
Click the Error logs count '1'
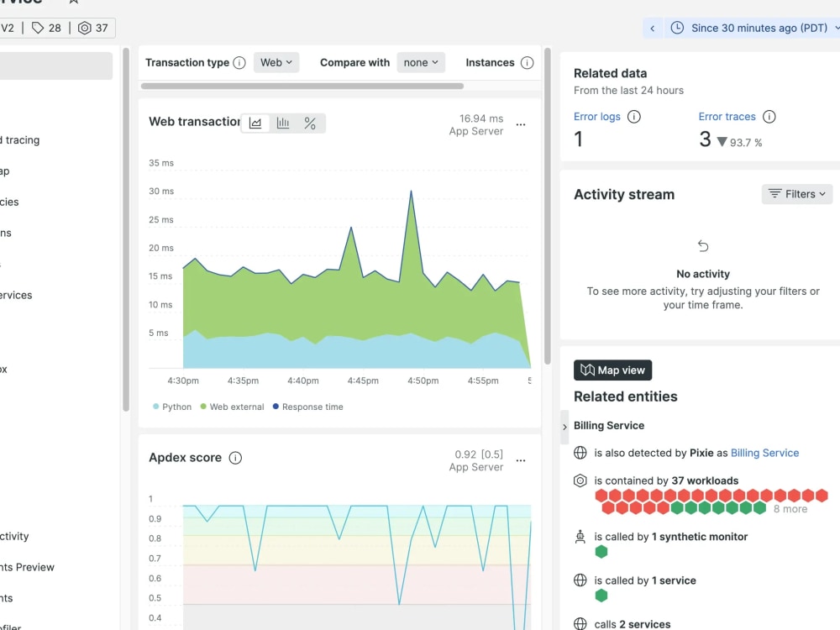pyautogui.click(x=579, y=139)
